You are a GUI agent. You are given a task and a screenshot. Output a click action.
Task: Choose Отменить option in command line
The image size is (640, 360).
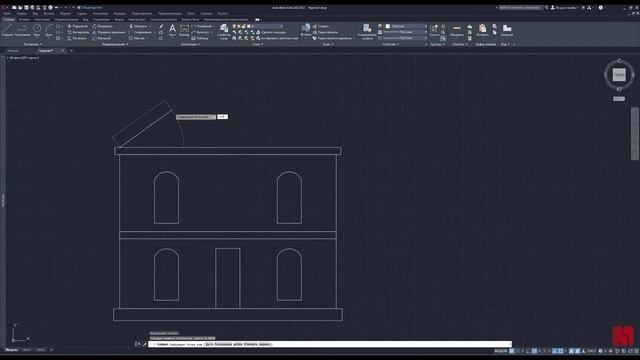pos(250,344)
